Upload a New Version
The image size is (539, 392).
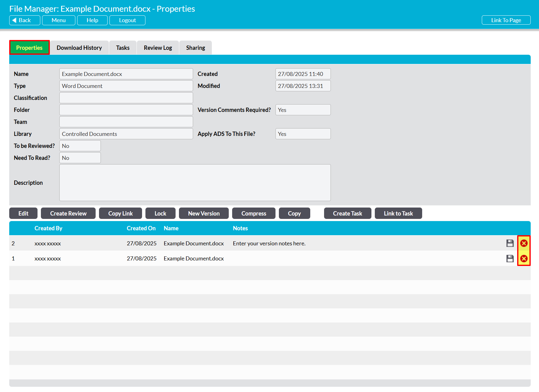pos(204,213)
